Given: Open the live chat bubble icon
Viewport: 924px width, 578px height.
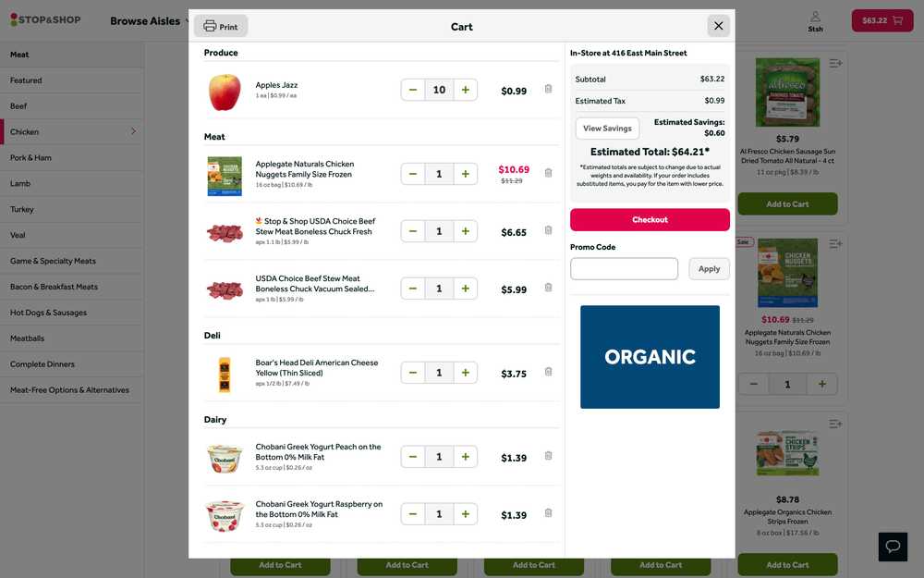Looking at the screenshot, I should pos(893,547).
